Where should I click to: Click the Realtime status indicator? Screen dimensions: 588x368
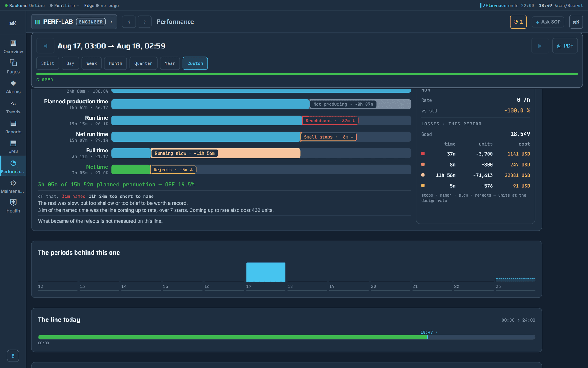coord(64,6)
